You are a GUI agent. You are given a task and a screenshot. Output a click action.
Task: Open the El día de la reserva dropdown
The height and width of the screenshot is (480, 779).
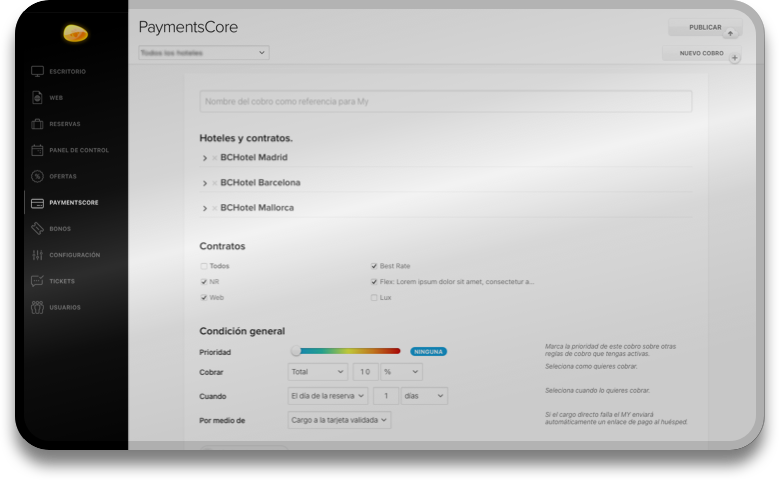click(328, 396)
